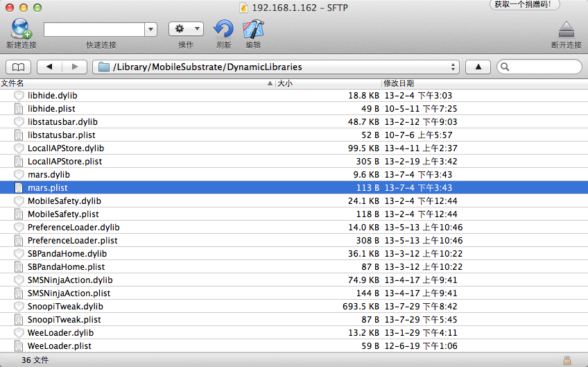Click the Refresh arrow icon
The width and height of the screenshot is (588, 367).
click(x=223, y=29)
